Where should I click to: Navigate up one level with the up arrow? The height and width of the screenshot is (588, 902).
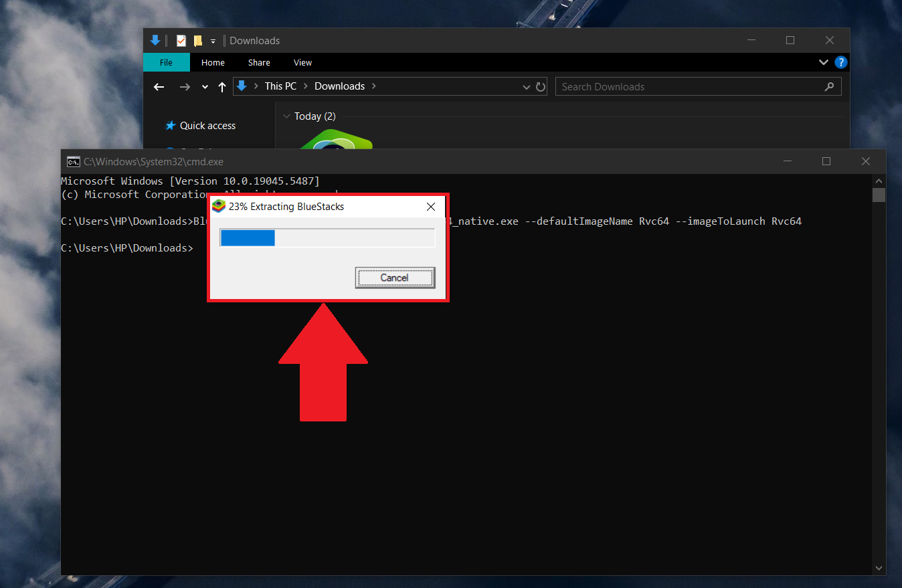pyautogui.click(x=221, y=86)
